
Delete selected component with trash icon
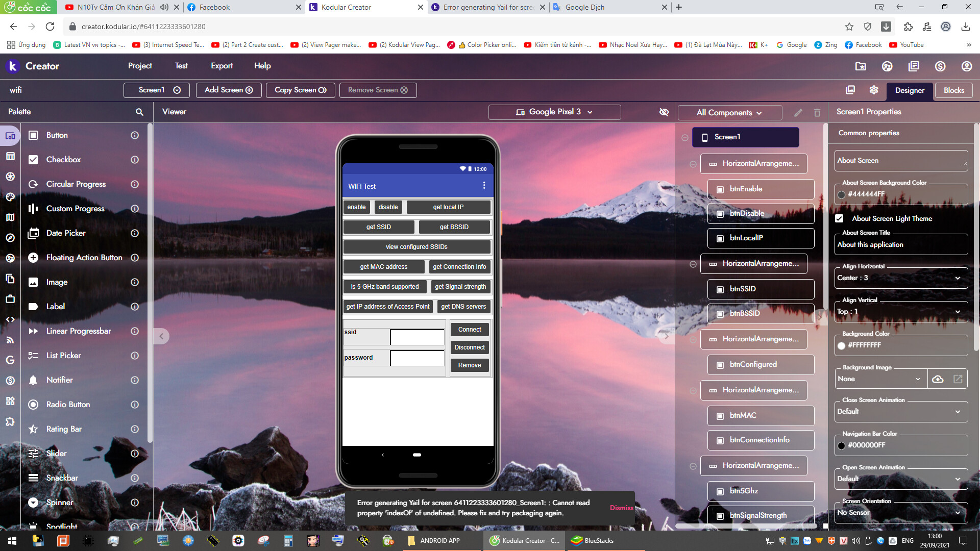pyautogui.click(x=817, y=113)
